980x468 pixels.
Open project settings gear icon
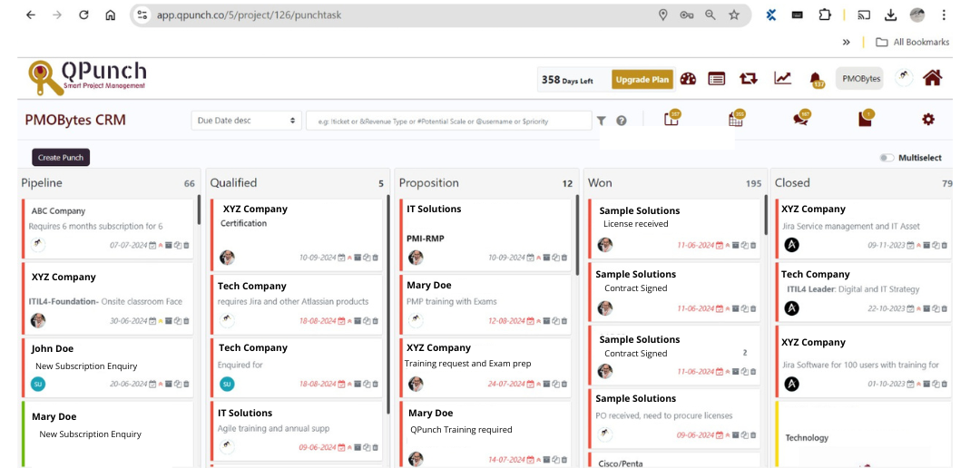tap(928, 119)
